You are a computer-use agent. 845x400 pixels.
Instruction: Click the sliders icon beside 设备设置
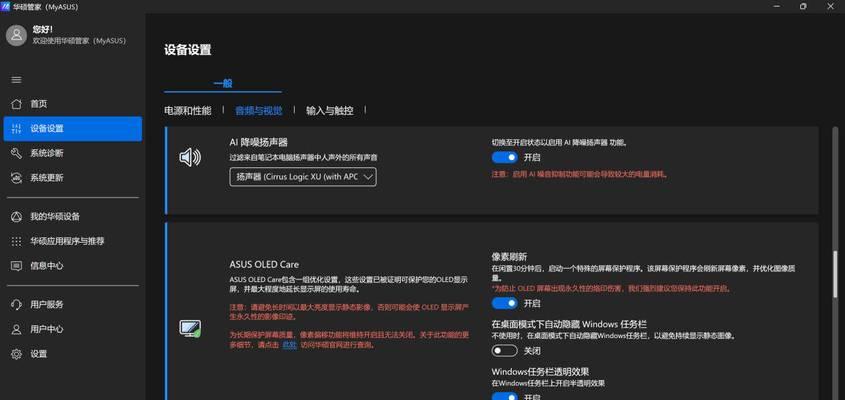(17, 129)
